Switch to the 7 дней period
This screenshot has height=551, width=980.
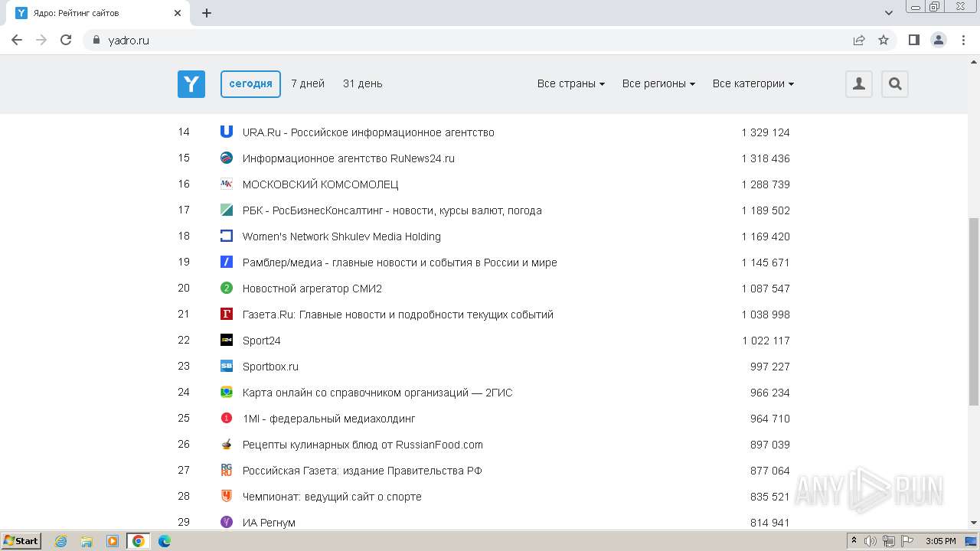coord(308,83)
